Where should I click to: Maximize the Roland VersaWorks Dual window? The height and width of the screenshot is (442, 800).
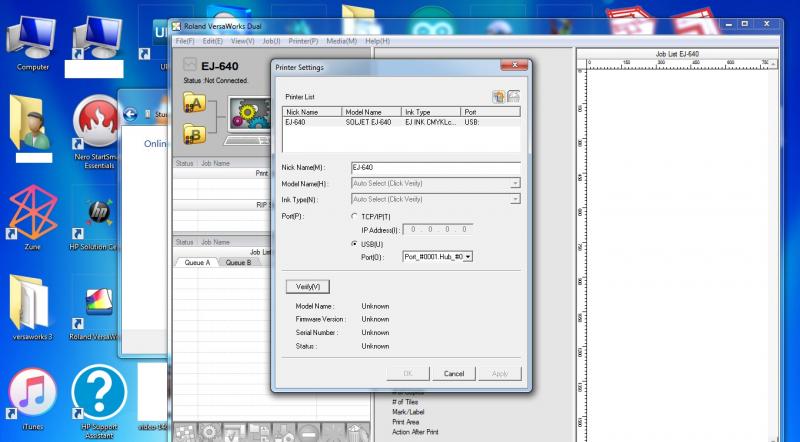click(745, 24)
